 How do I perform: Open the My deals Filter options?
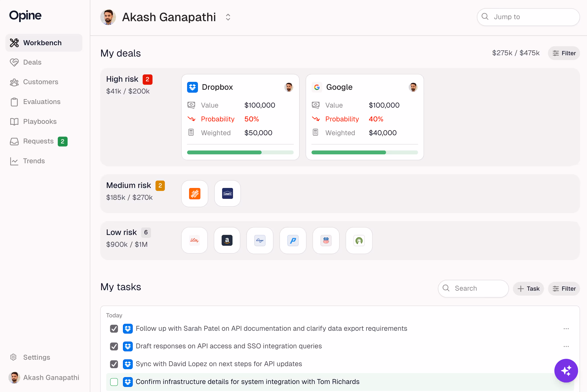tap(564, 53)
